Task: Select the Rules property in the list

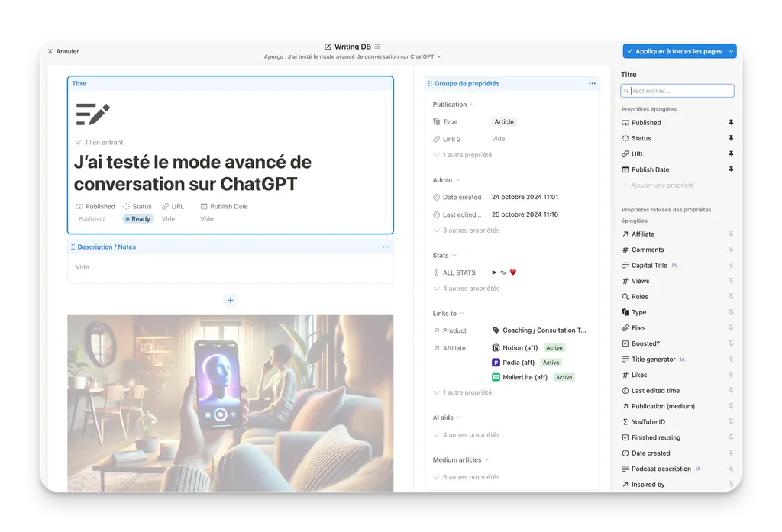Action: 677,297
